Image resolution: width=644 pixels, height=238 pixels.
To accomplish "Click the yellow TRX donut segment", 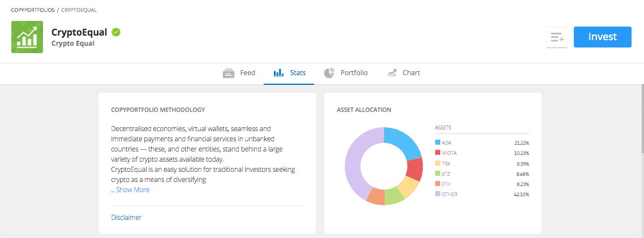I will [x=407, y=188].
